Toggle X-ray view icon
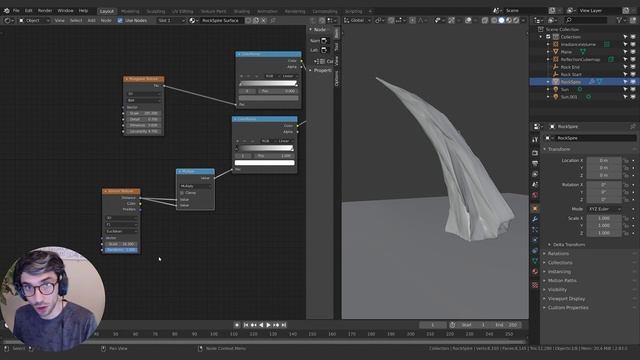640x360 pixels. pyautogui.click(x=485, y=20)
